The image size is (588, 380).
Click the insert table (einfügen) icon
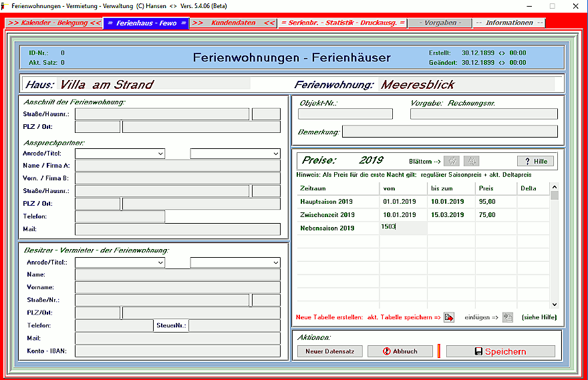(507, 317)
